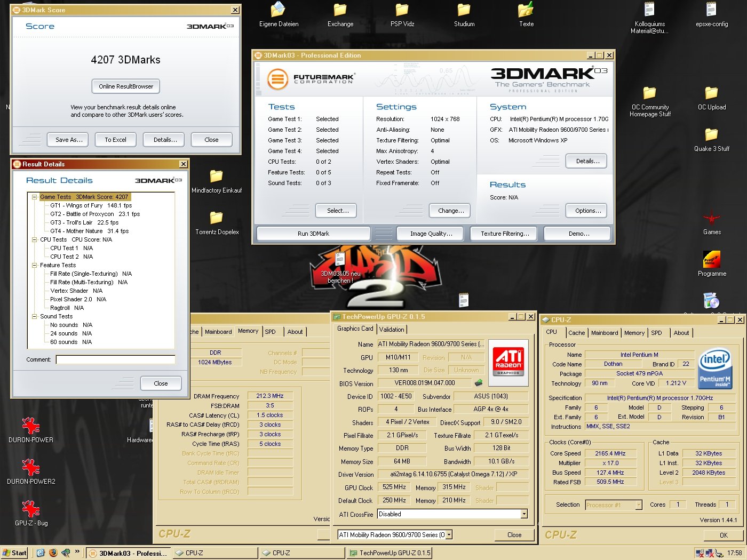Select GT1 - Wings of Fury result row
This screenshot has width=747, height=560.
pos(91,205)
